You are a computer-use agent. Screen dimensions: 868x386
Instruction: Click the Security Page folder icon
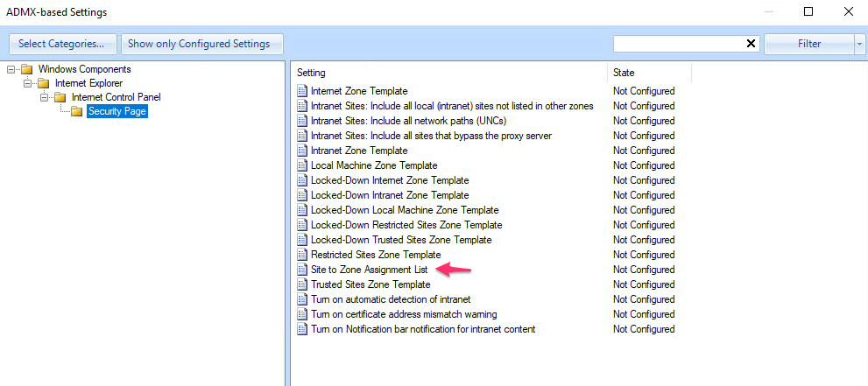(x=77, y=112)
